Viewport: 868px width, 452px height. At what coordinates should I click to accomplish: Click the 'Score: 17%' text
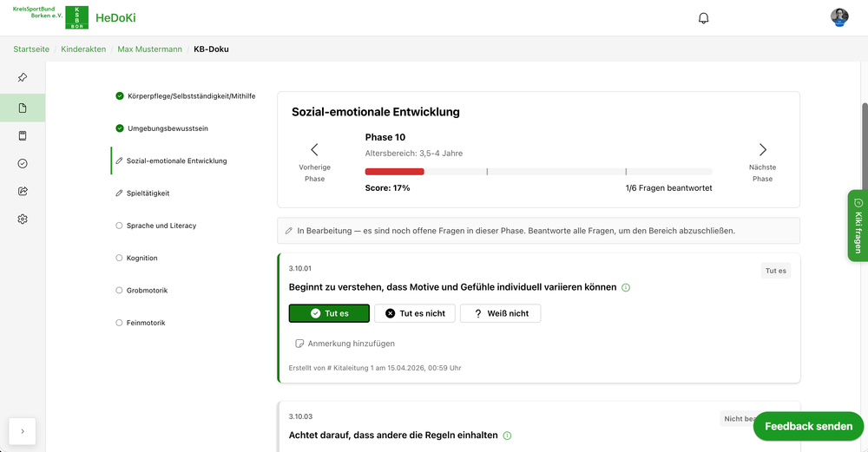(x=387, y=188)
